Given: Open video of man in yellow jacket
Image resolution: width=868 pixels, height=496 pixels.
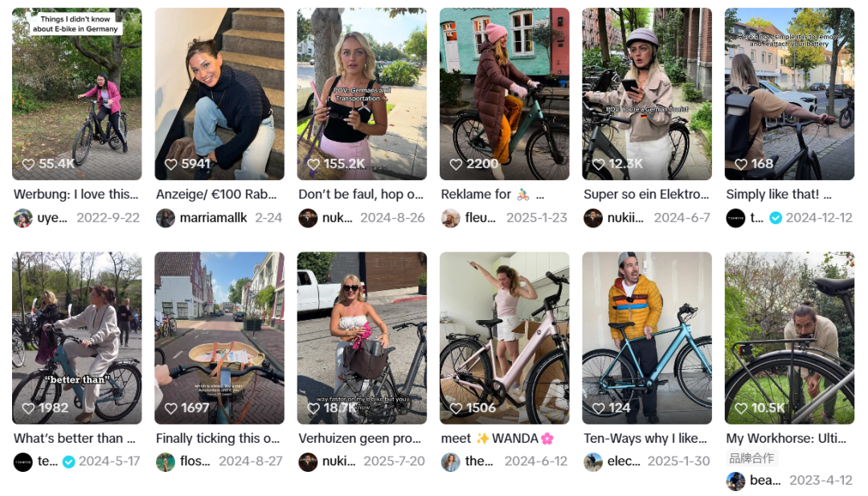Looking at the screenshot, I should click(646, 338).
